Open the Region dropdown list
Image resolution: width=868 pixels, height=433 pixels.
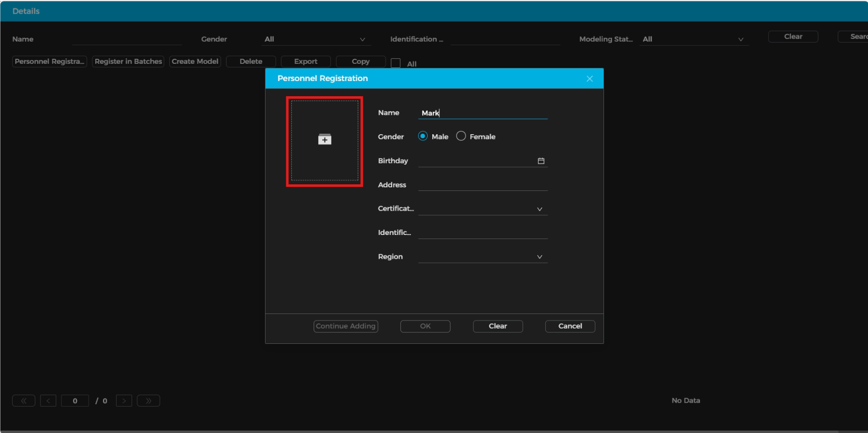539,257
